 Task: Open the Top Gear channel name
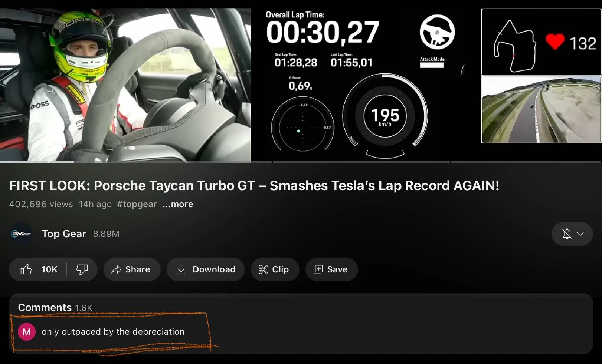[x=64, y=234]
